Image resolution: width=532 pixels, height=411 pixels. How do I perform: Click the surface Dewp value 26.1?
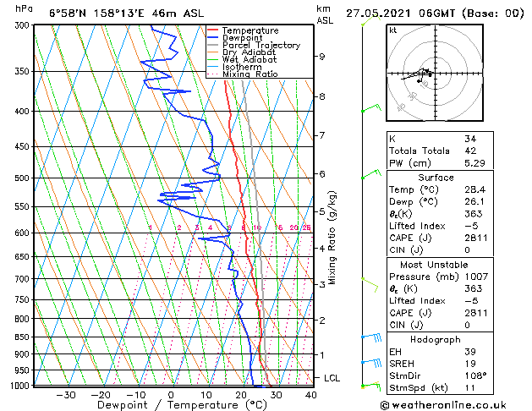pyautogui.click(x=474, y=202)
